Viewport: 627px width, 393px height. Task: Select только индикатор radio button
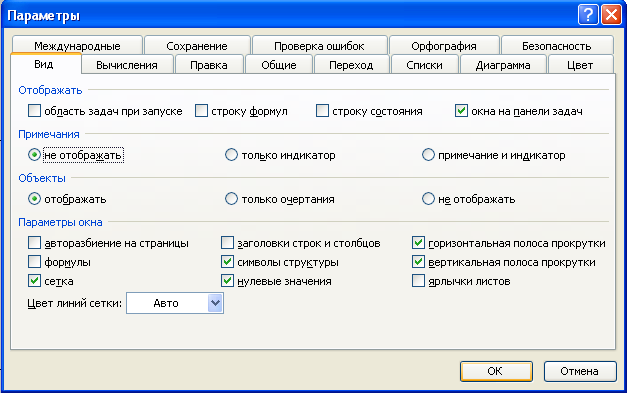(x=231, y=155)
